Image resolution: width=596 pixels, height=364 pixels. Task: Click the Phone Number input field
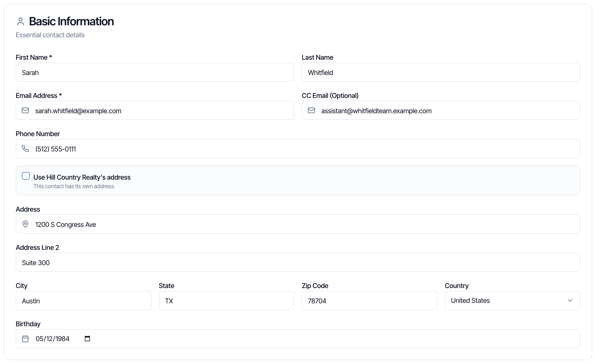[298, 149]
